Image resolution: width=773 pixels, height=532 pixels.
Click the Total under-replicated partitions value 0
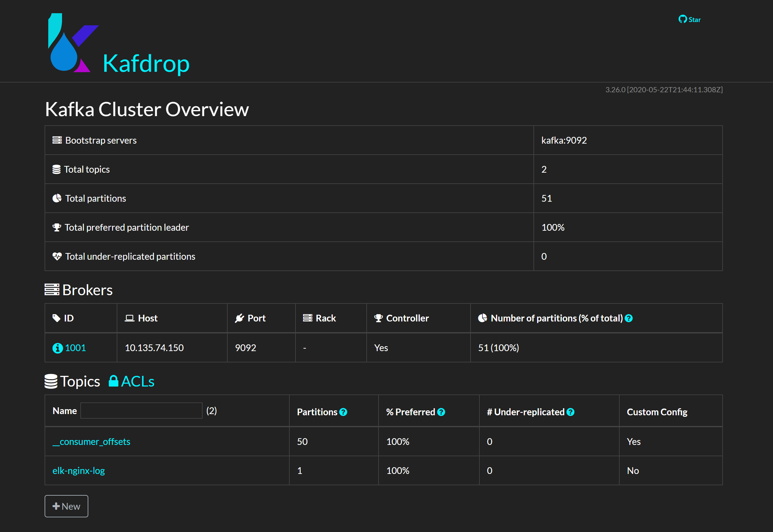544,256
